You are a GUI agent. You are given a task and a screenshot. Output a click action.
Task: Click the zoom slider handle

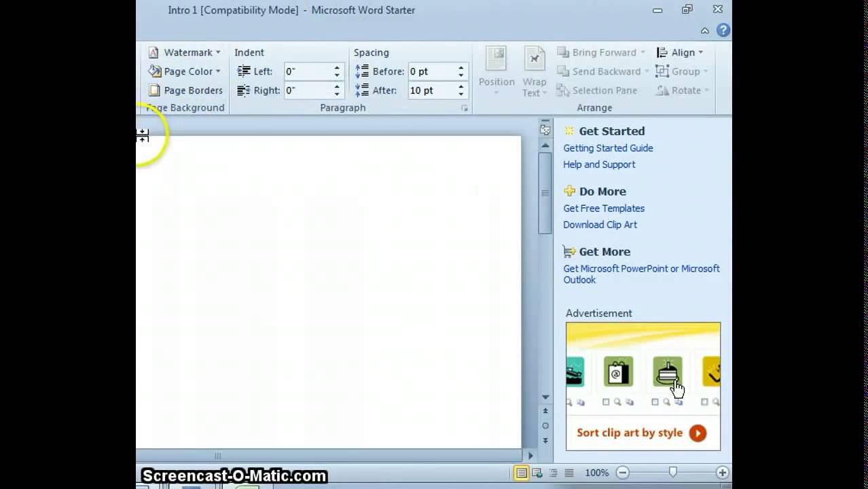(x=673, y=473)
